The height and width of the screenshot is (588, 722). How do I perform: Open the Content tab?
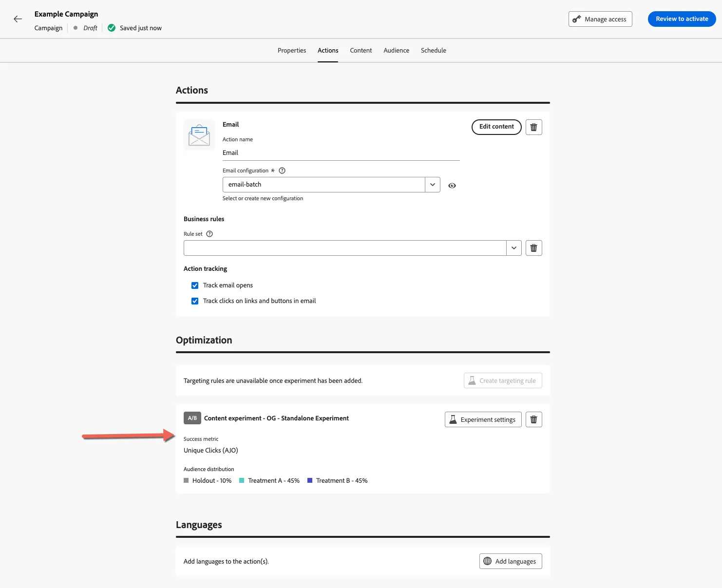tap(361, 50)
